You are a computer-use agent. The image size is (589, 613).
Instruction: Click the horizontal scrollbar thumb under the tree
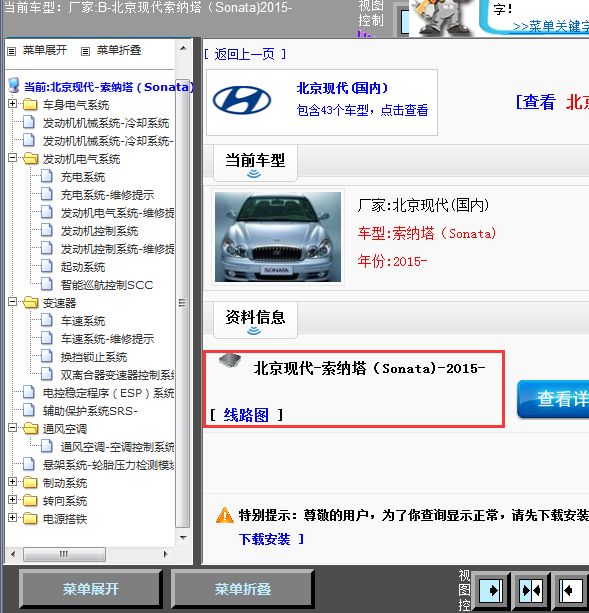click(x=64, y=554)
